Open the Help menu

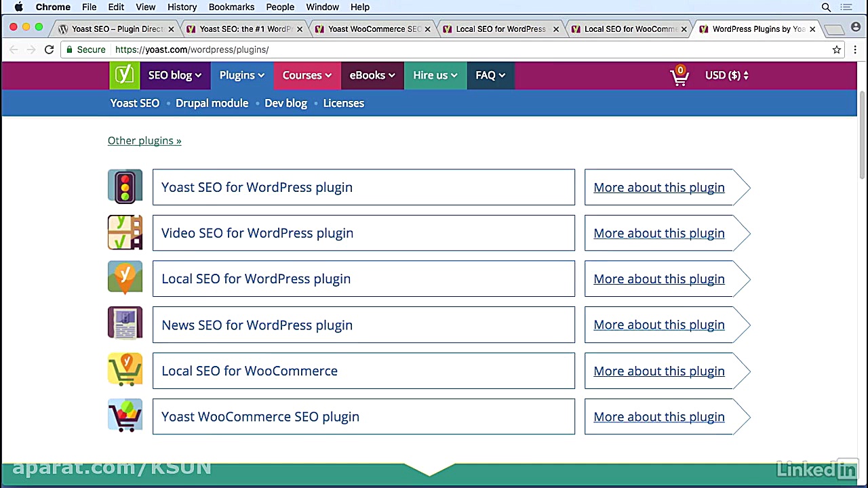pyautogui.click(x=360, y=7)
